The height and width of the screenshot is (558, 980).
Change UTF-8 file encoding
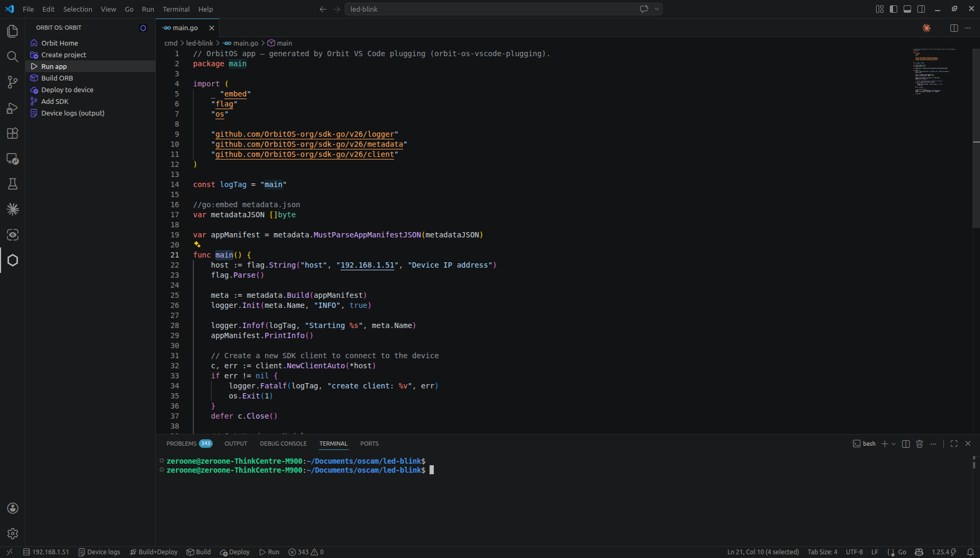(854, 552)
